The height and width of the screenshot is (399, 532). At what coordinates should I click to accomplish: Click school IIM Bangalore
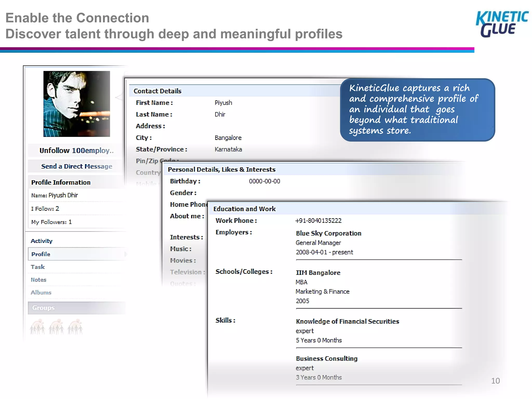tap(318, 272)
